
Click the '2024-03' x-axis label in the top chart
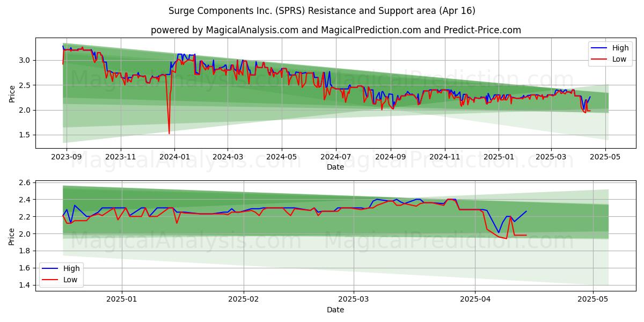click(x=228, y=158)
